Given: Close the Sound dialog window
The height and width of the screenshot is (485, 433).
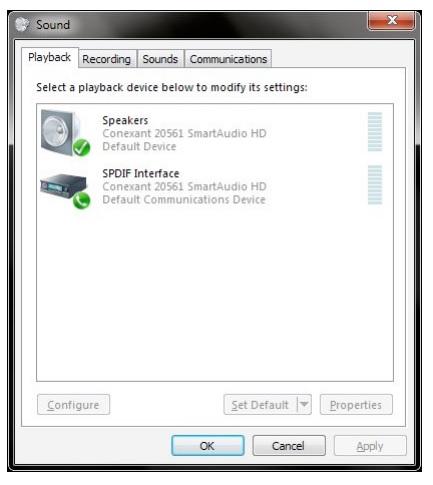Looking at the screenshot, I should coord(392,20).
